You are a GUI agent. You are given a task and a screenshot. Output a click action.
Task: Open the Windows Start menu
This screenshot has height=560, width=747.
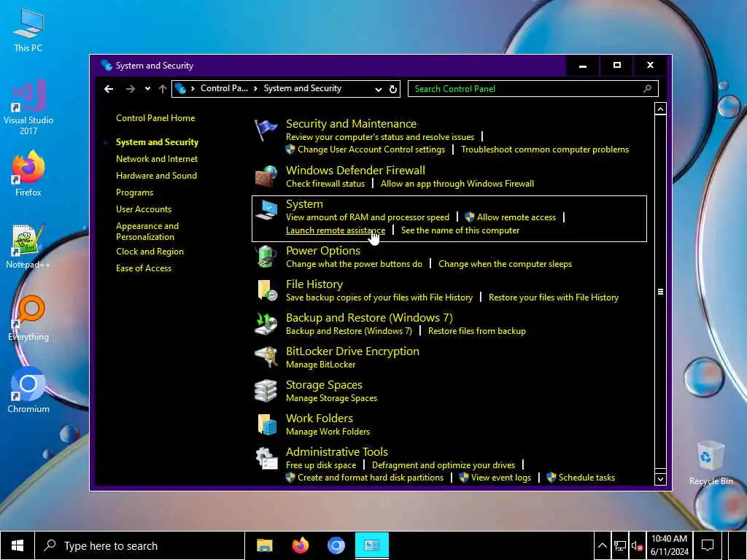click(x=18, y=545)
